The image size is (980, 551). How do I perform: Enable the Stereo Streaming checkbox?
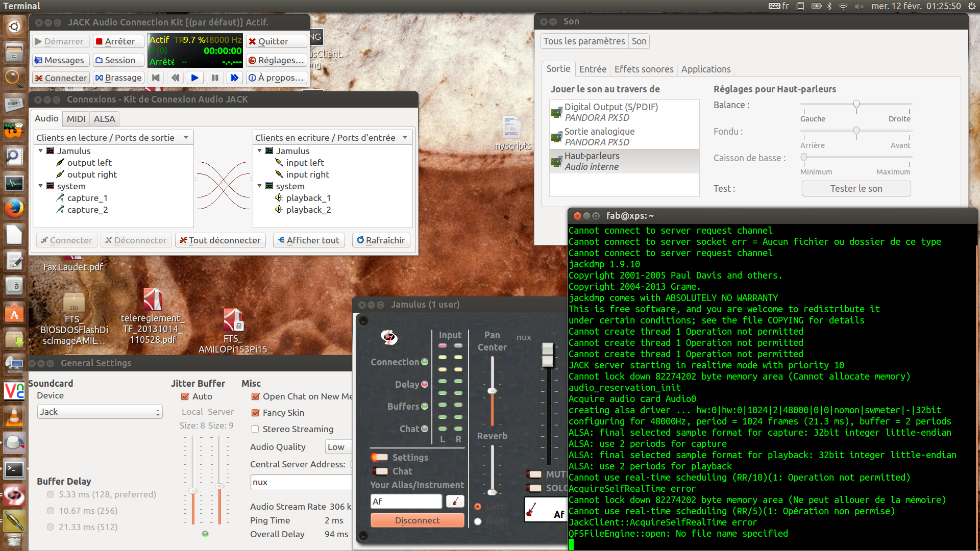click(255, 429)
